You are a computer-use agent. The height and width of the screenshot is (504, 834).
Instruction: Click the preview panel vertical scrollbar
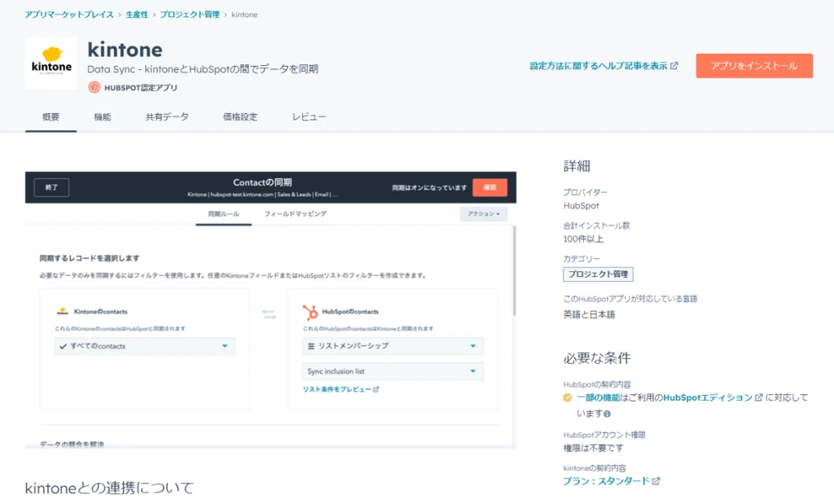pos(515,271)
